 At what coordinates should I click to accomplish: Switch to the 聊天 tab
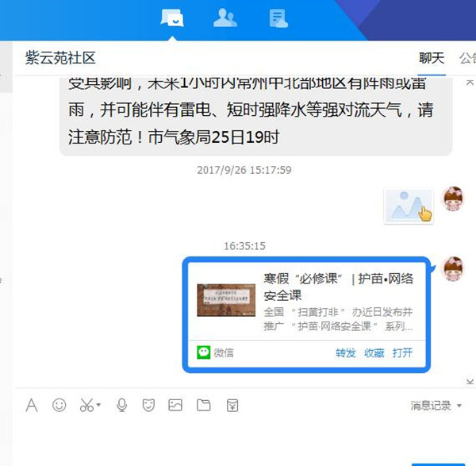[432, 58]
